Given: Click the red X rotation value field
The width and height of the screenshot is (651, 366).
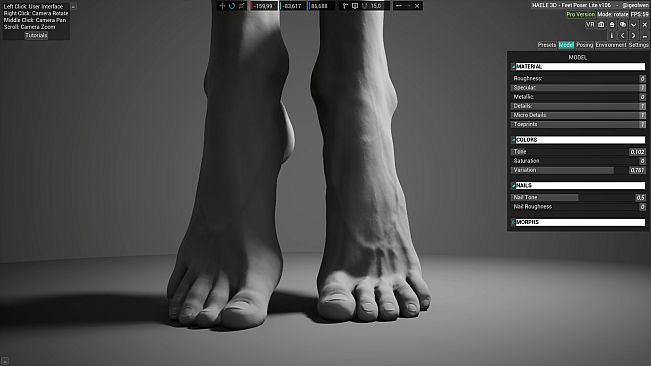Looking at the screenshot, I should coord(263,6).
